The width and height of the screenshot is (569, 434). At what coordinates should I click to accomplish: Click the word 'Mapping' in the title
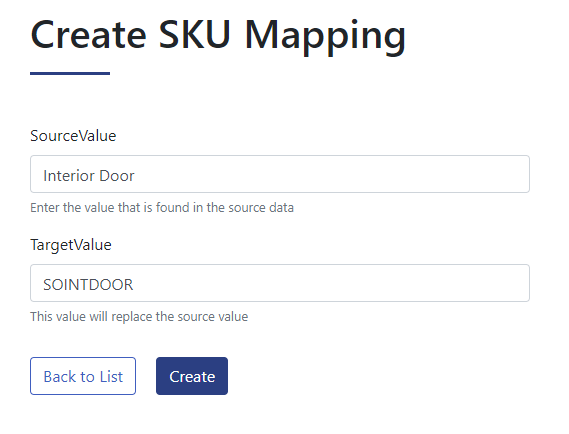pos(325,36)
